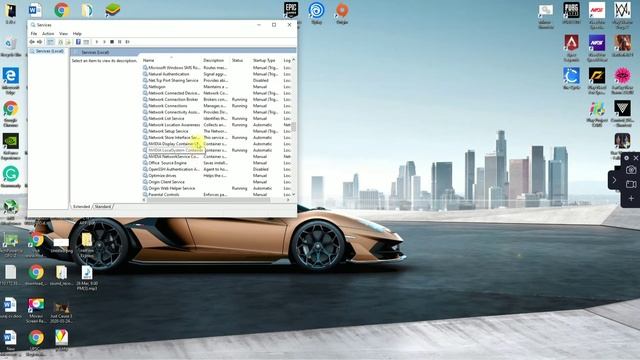Go forward using the Services toolbar arrow

(40, 42)
